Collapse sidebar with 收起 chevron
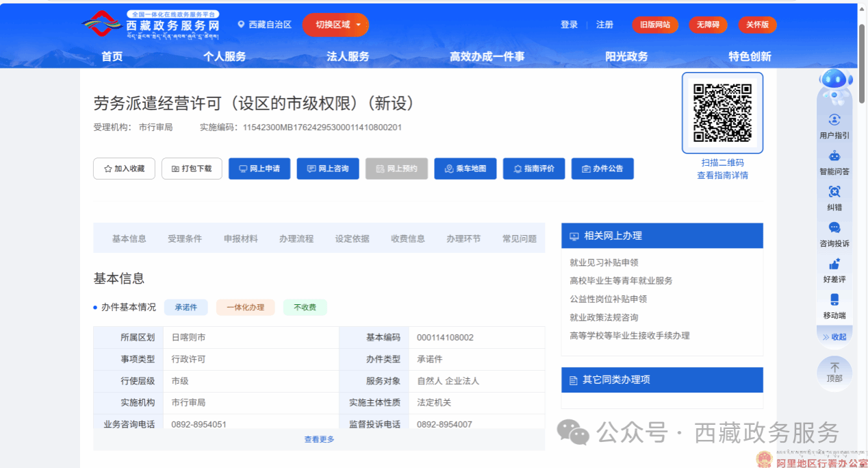The width and height of the screenshot is (868, 468). pyautogui.click(x=834, y=336)
